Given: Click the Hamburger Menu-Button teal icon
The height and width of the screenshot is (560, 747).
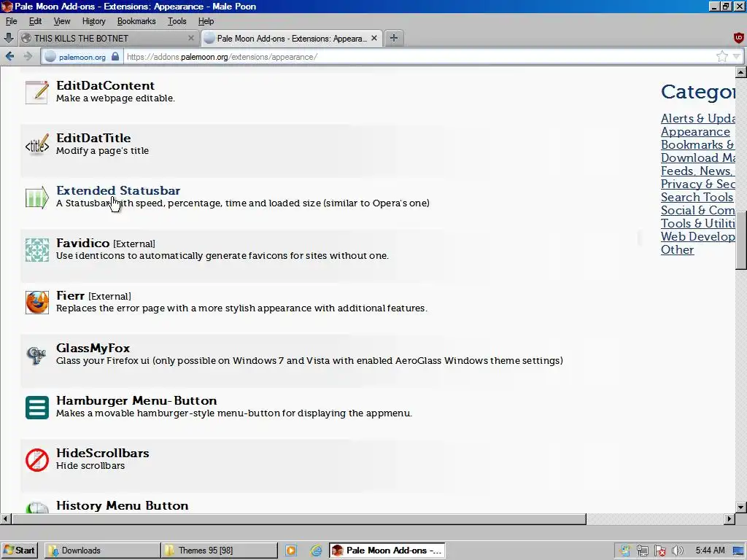Looking at the screenshot, I should [x=37, y=408].
